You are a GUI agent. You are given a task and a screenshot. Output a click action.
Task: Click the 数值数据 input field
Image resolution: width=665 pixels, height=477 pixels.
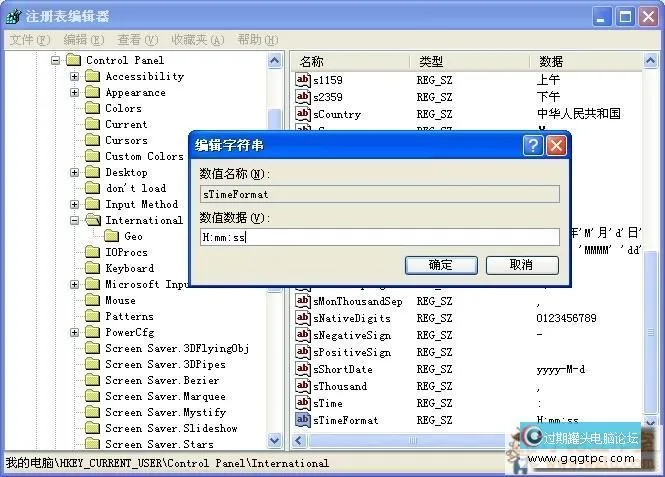click(380, 237)
